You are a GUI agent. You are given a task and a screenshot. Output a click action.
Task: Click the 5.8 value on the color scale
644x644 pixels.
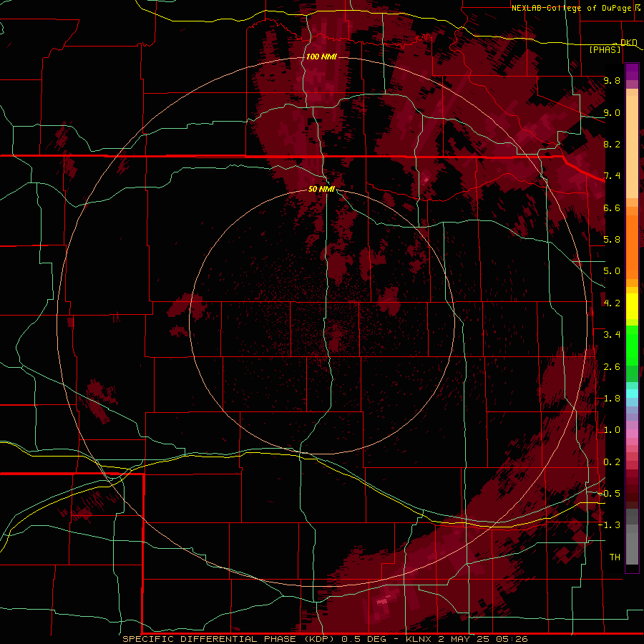point(612,240)
